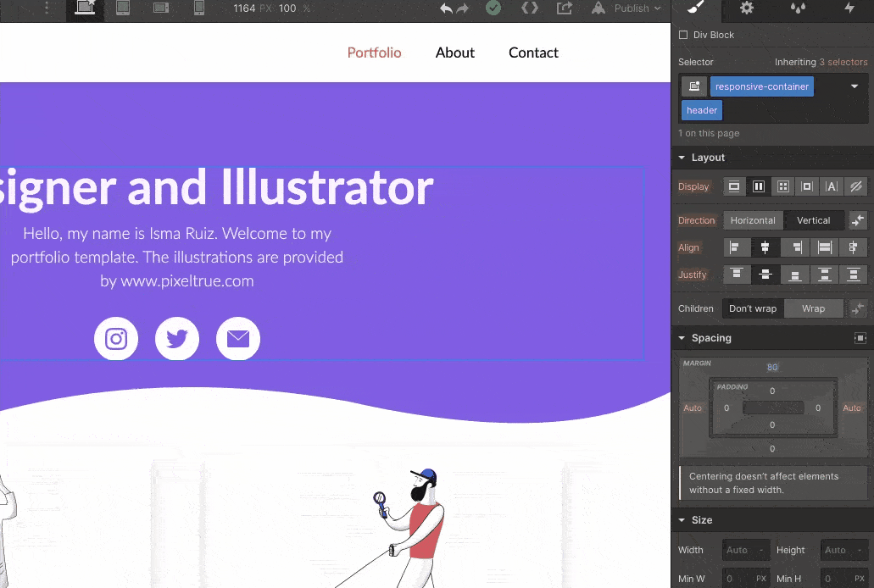Switch to mobile portrait breakpoint
This screenshot has width=874, height=588.
(199, 8)
